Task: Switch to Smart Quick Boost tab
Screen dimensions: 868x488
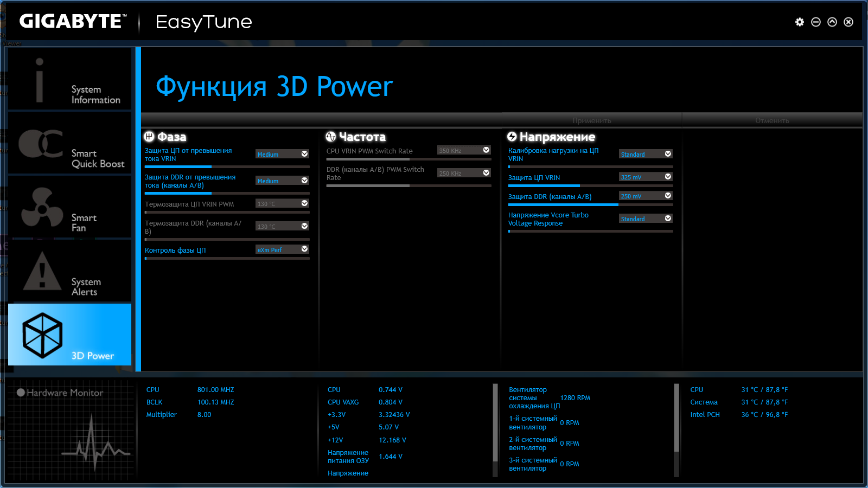Action: pyautogui.click(x=70, y=143)
